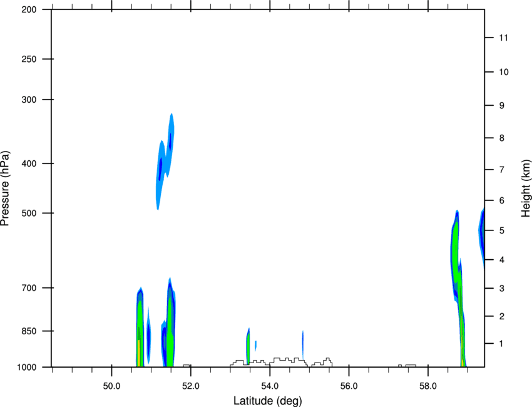Click the thin blue streak near latitude 54.8

pos(303,344)
